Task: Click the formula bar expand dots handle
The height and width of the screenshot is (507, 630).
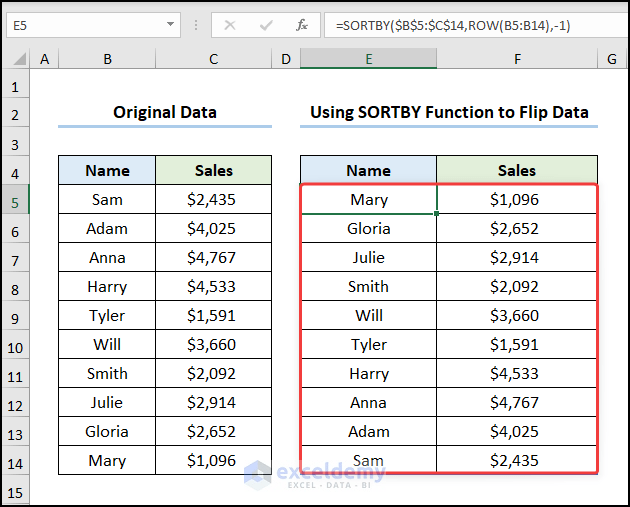Action: [196, 25]
